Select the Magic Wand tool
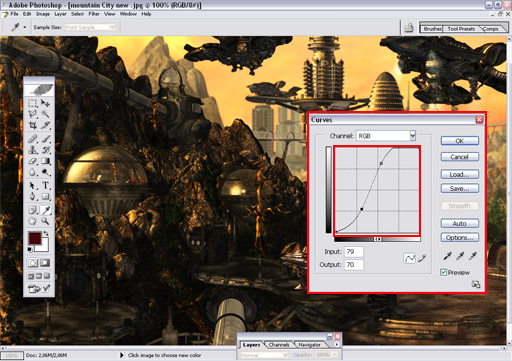Image resolution: width=512 pixels, height=361 pixels. point(45,114)
